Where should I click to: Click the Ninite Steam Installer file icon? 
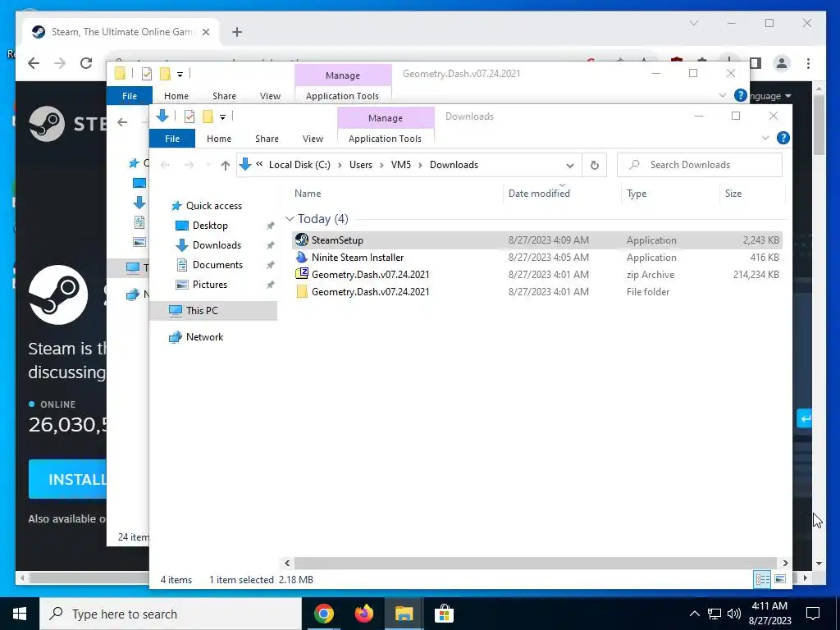[x=302, y=257]
